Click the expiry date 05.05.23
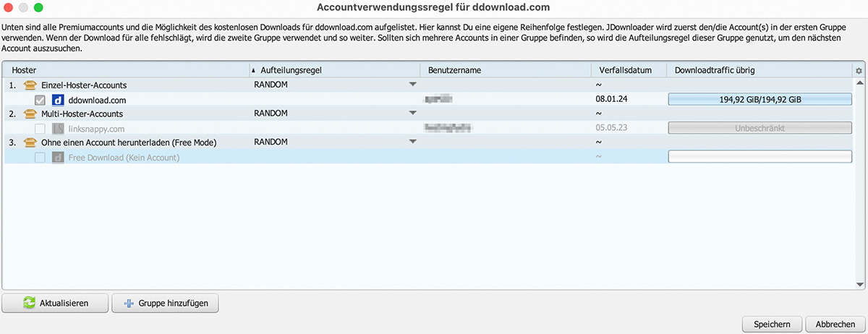Viewport: 868px width, 334px height. [x=610, y=129]
